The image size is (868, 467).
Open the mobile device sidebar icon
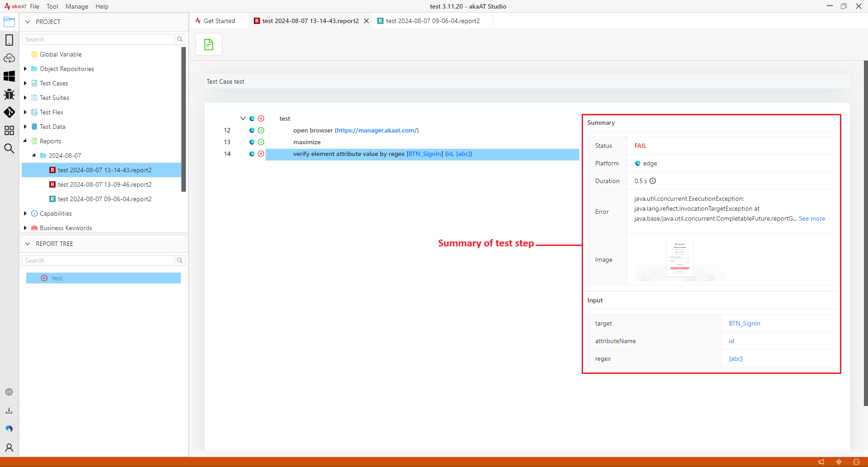(x=9, y=40)
